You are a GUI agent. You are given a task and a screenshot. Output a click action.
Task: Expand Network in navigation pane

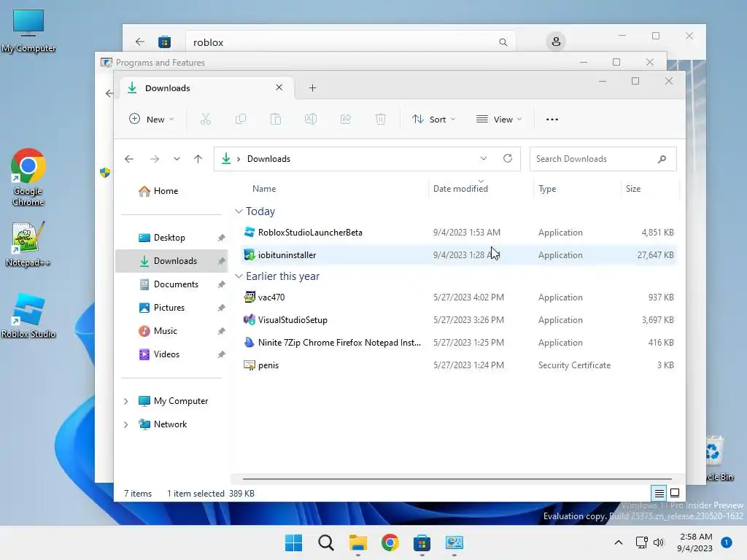tap(125, 424)
